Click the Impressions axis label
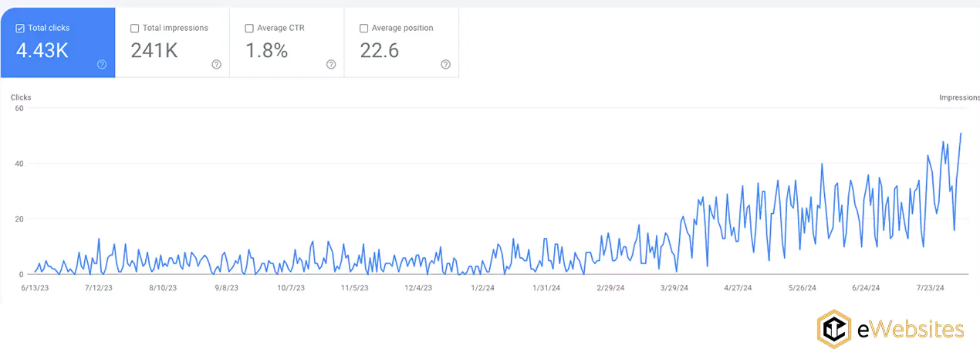Screen dimensions: 980x356 [959, 97]
